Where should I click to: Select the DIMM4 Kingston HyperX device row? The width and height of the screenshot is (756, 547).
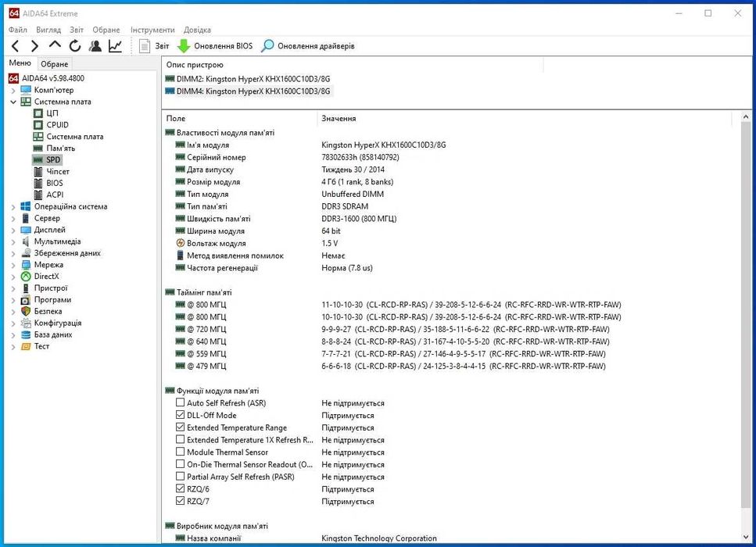(249, 91)
